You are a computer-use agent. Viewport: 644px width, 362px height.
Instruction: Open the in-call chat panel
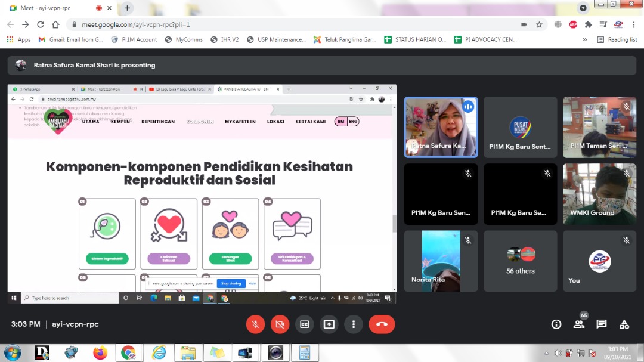click(602, 324)
